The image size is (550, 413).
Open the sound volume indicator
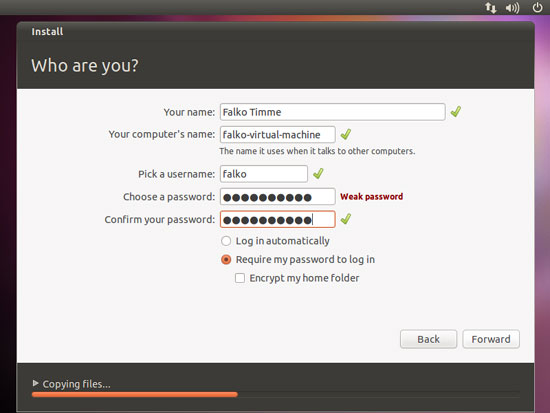tap(512, 7)
